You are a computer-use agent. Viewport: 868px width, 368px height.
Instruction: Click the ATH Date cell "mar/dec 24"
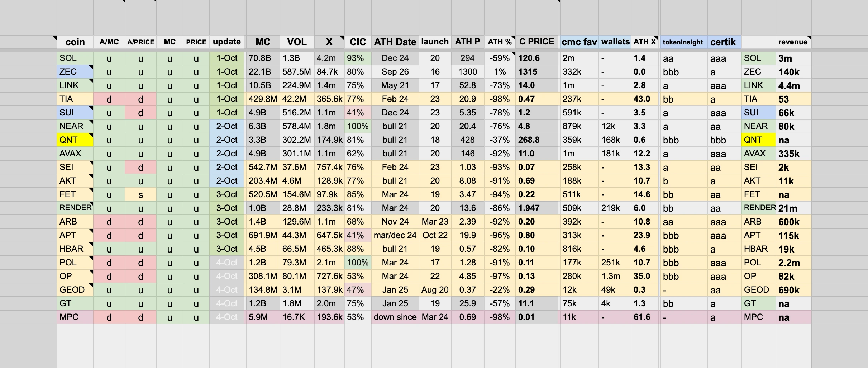[x=395, y=235]
